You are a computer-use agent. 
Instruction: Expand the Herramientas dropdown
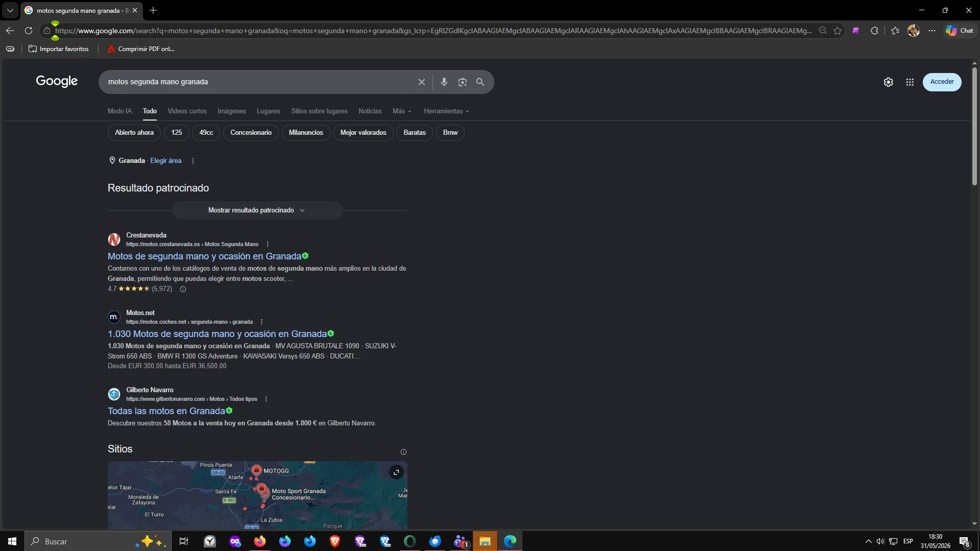446,111
